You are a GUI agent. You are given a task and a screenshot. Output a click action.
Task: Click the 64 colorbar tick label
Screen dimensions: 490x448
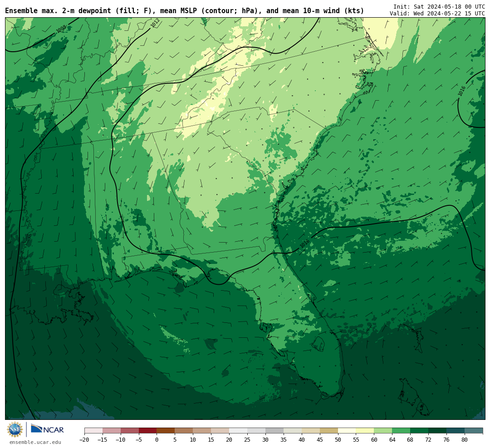coord(392,440)
